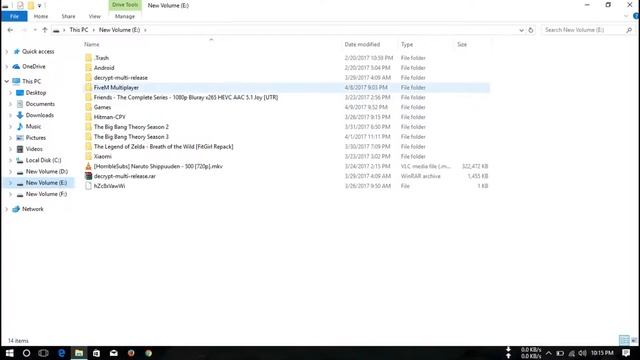The width and height of the screenshot is (640, 360).
Task: Click the volume speaker tray icon
Action: coord(582,353)
